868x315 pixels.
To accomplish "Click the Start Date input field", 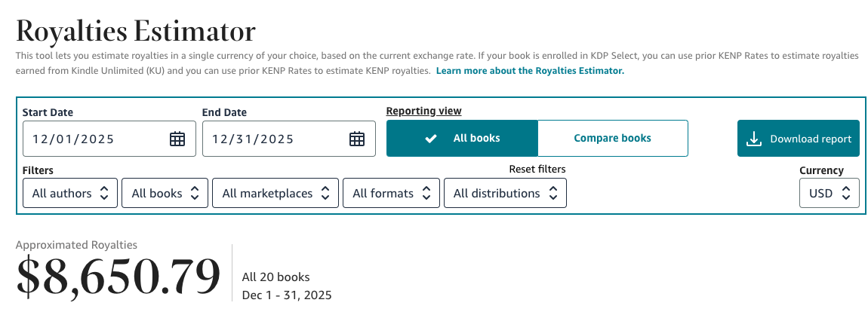I will coord(94,139).
